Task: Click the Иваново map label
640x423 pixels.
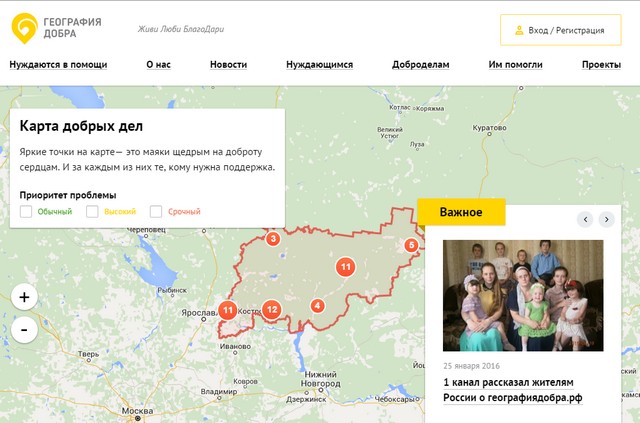Action: click(236, 346)
